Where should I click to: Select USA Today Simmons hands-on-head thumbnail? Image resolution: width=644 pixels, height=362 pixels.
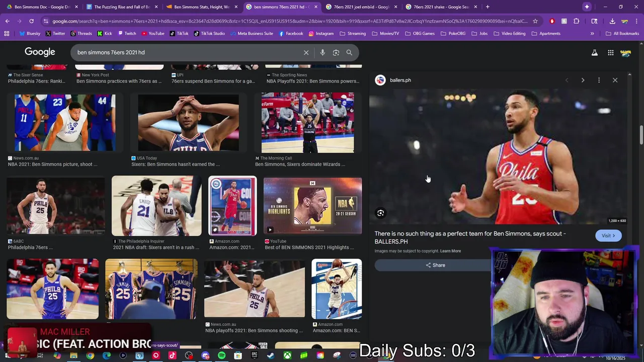tap(189, 123)
